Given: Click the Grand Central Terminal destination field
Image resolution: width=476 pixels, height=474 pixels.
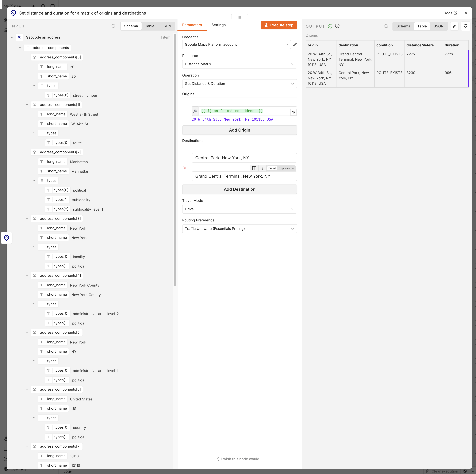Looking at the screenshot, I should [244, 176].
